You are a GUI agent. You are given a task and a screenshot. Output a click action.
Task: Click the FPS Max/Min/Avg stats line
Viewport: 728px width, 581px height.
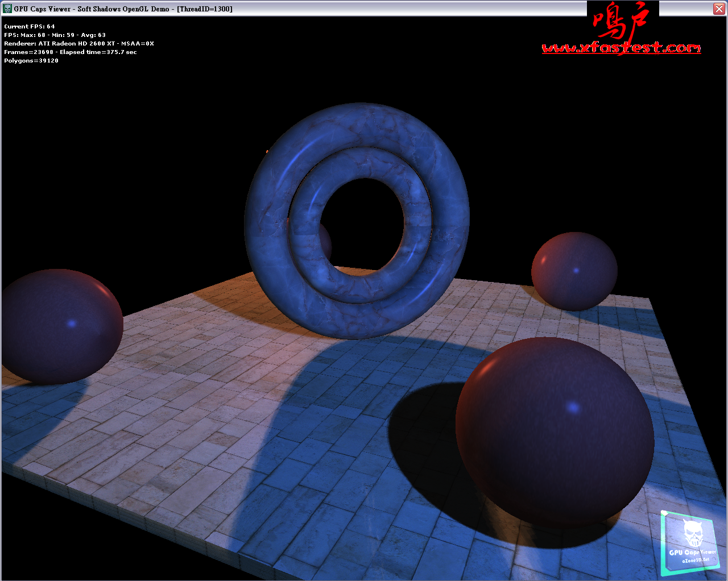pyautogui.click(x=55, y=35)
